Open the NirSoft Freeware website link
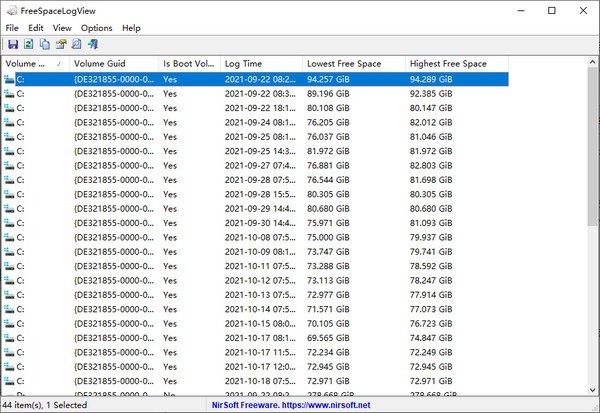600x413 pixels. tap(291, 405)
